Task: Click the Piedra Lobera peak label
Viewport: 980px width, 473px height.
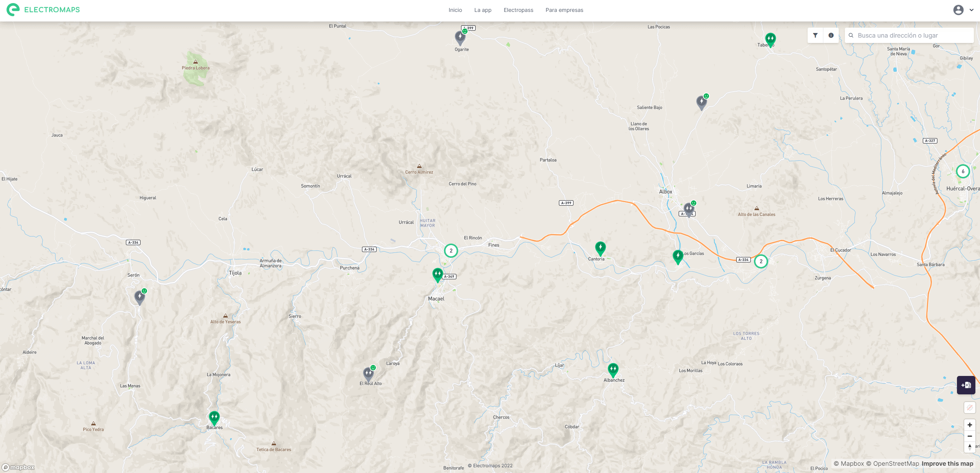Action: tap(196, 68)
